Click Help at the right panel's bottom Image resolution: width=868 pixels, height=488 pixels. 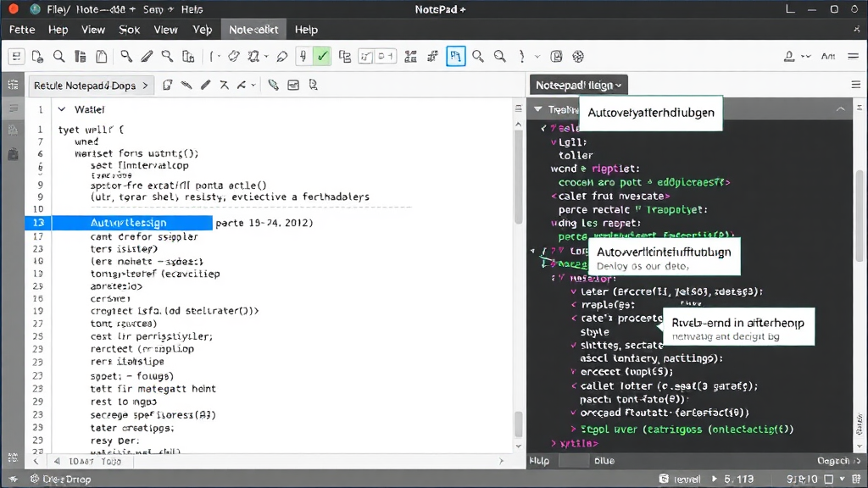point(540,461)
